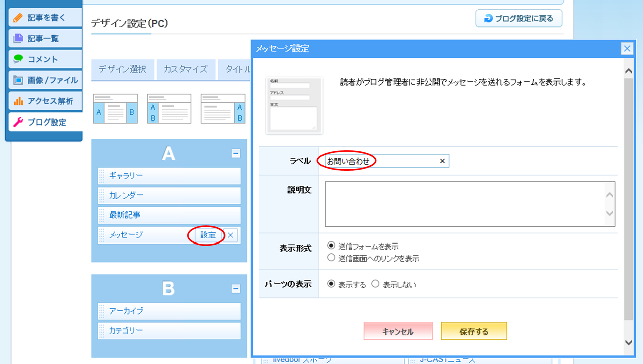This screenshot has width=643, height=364.
Task: Select 送信画面へのリンクを表示 radio button
Action: 331,258
